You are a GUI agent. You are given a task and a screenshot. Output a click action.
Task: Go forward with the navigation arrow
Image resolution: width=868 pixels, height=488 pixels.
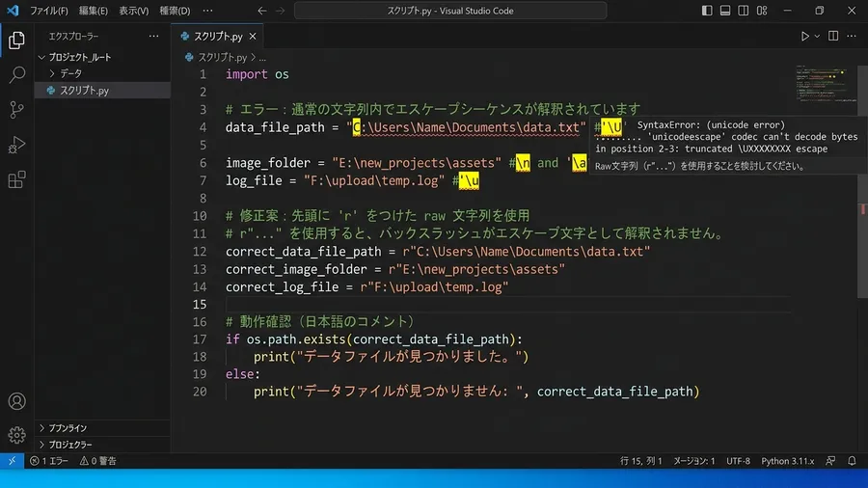pos(280,11)
